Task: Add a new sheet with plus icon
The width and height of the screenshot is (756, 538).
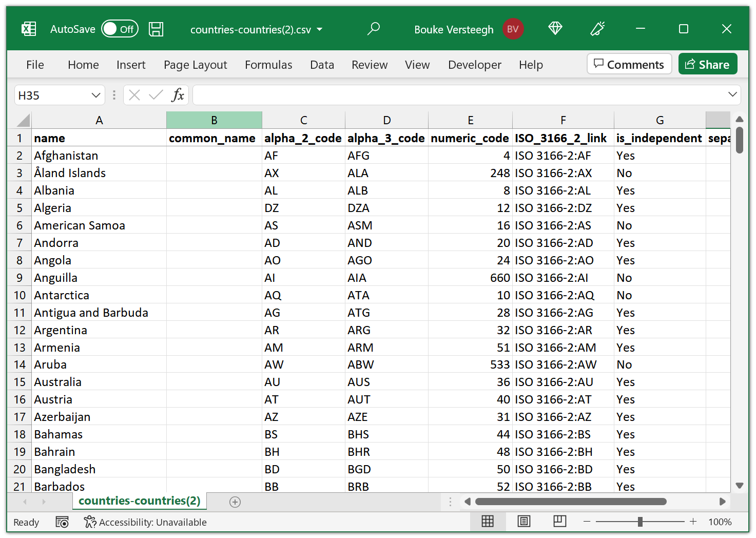Action: click(235, 502)
